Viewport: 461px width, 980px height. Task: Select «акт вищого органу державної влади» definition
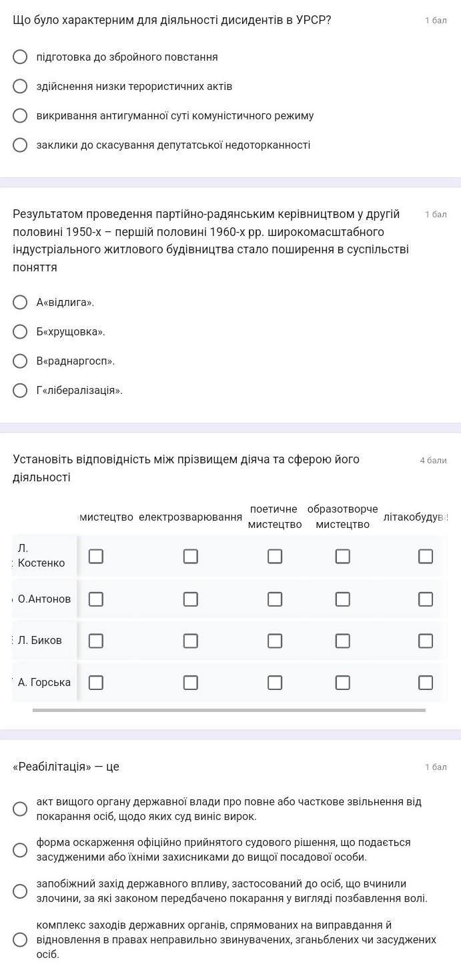[x=21, y=809]
